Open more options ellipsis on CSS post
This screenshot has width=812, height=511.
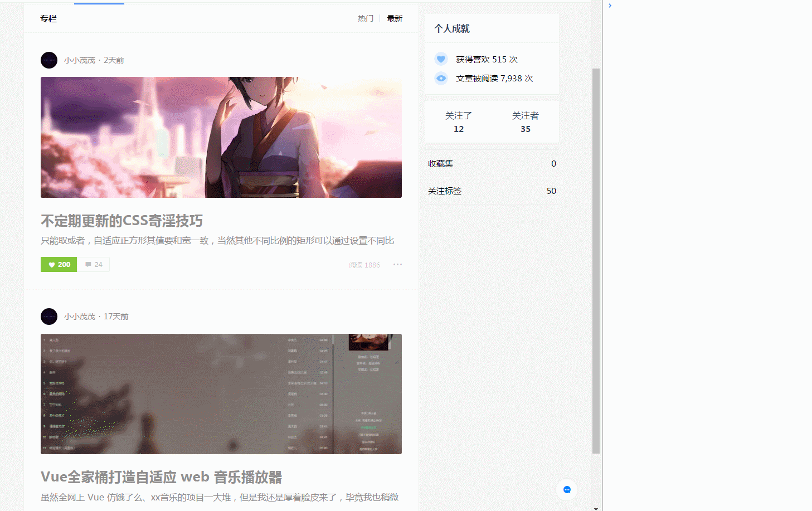point(397,265)
